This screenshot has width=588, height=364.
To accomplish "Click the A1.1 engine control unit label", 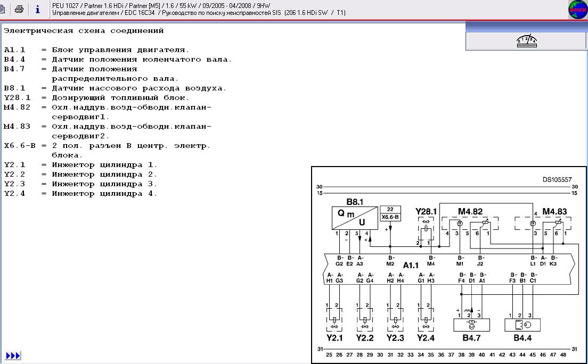I will click(411, 265).
